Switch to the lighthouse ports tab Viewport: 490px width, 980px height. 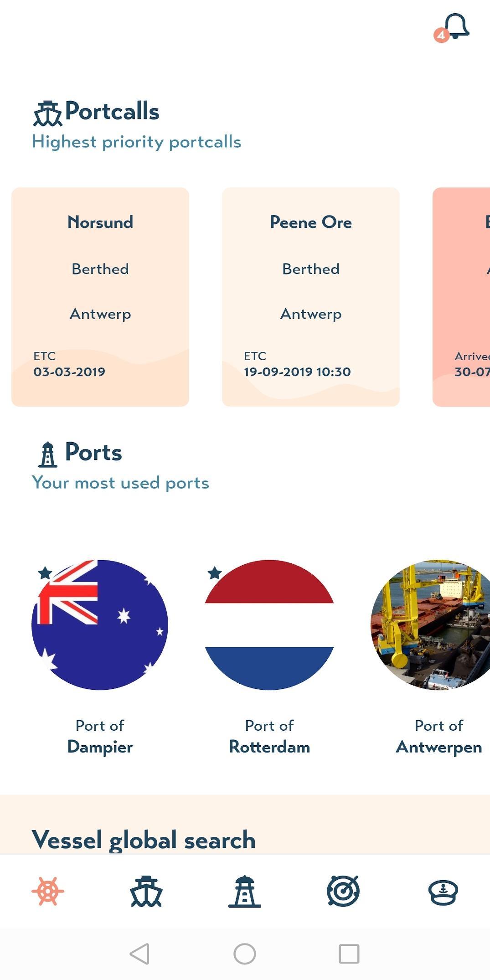tap(245, 891)
